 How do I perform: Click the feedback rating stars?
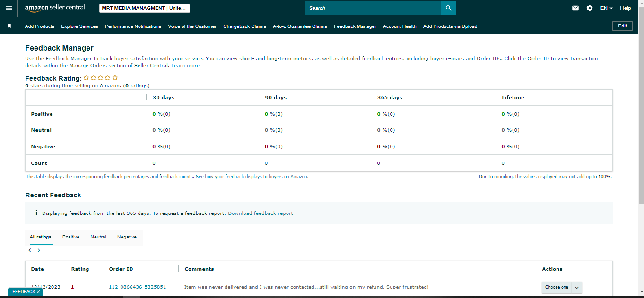[101, 77]
